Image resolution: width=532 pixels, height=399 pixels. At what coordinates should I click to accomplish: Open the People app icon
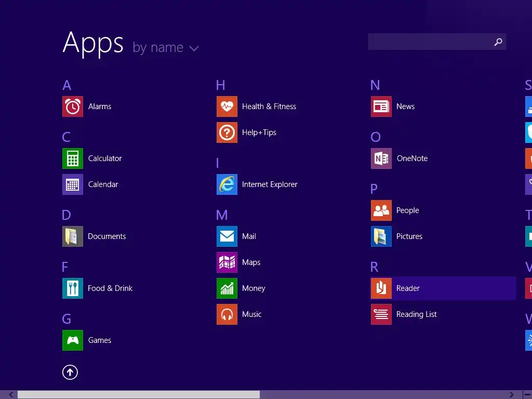coord(381,210)
